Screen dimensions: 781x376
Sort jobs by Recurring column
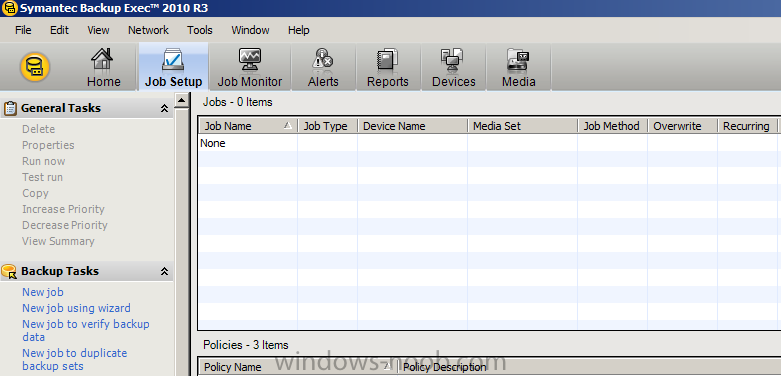point(747,126)
